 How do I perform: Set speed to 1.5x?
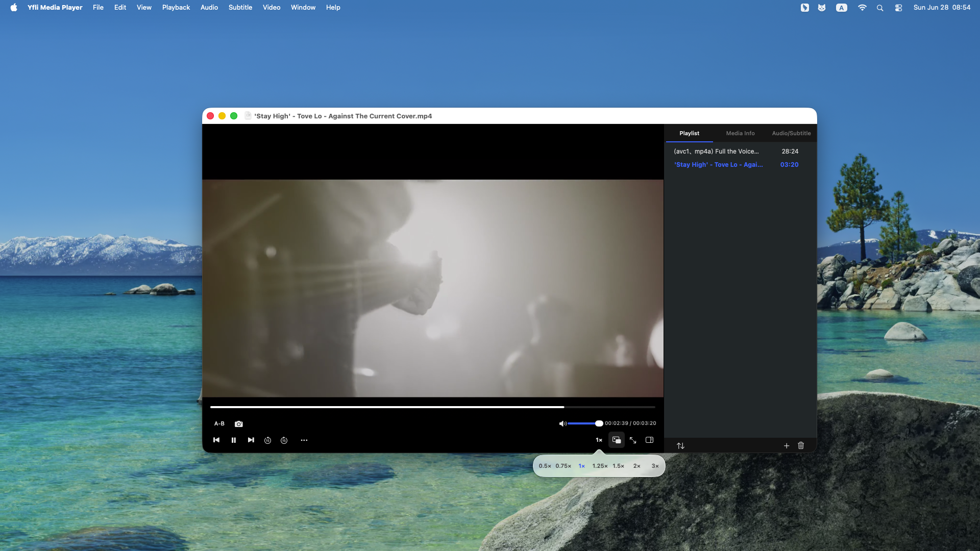click(618, 466)
